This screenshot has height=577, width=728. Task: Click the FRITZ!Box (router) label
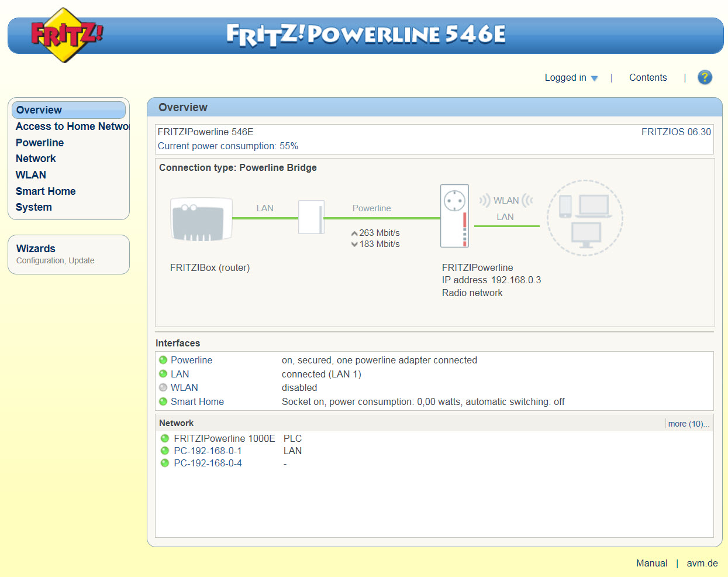pos(210,267)
